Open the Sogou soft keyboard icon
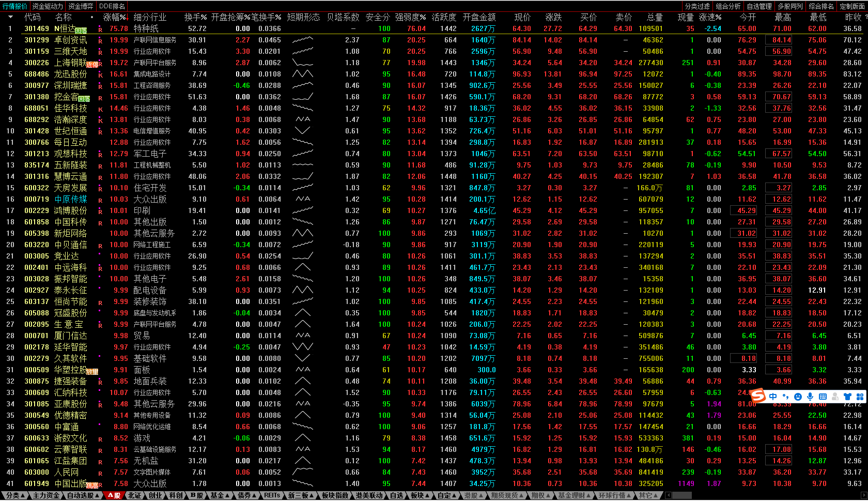The height and width of the screenshot is (501, 868). coord(823,397)
